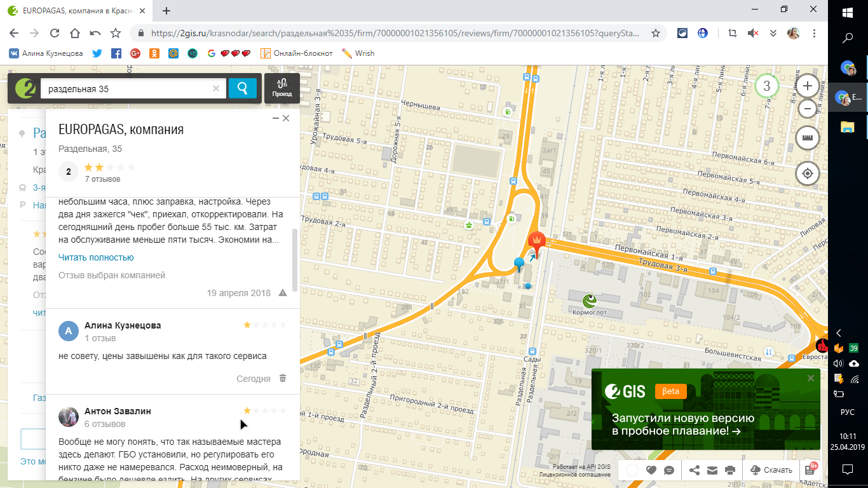Image resolution: width=868 pixels, height=488 pixels.
Task: Click the favorites heart icon in the bottom toolbar
Action: click(651, 470)
